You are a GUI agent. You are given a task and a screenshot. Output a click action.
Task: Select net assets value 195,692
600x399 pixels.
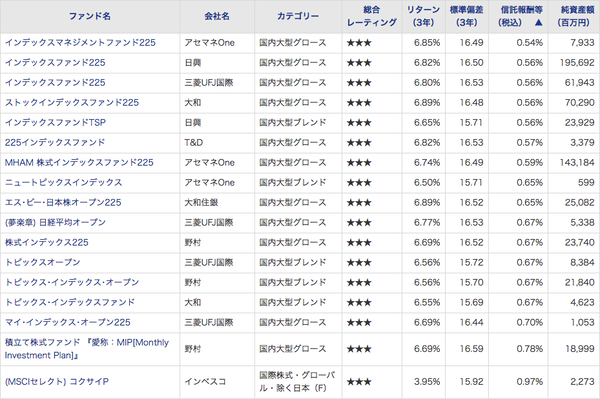pos(577,62)
